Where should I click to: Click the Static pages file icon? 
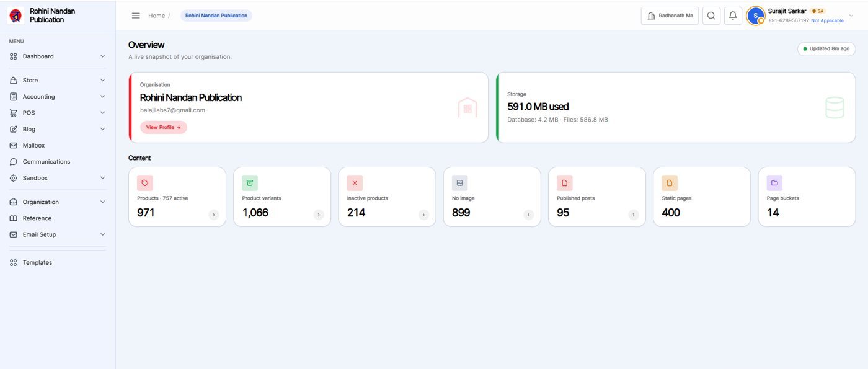pos(670,183)
